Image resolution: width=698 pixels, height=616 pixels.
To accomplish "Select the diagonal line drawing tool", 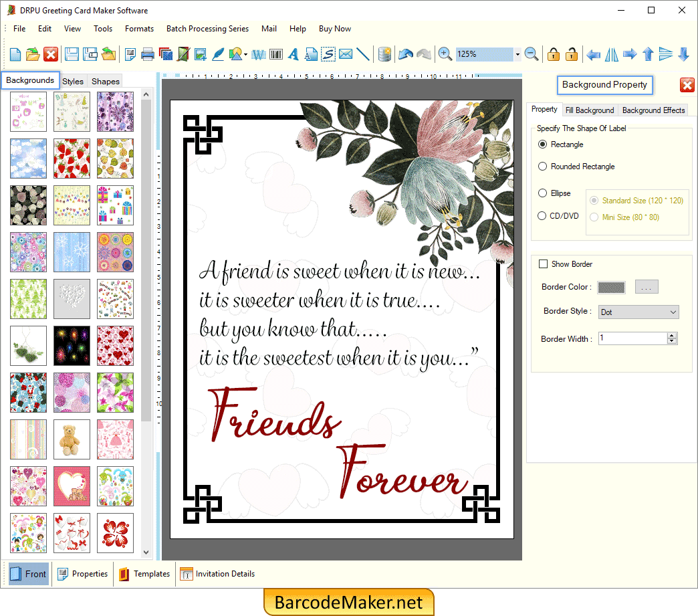I will (x=363, y=54).
